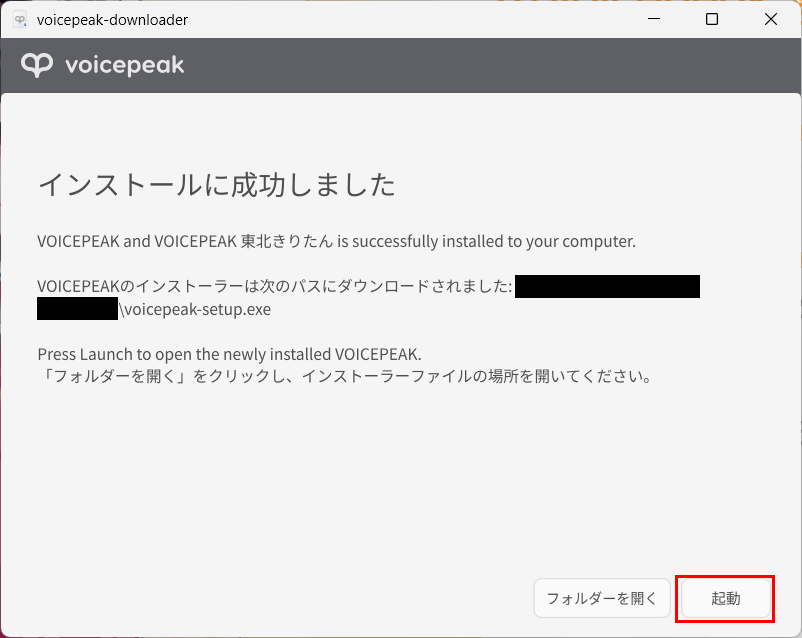802x638 pixels.
Task: Click the VOICEPEAKのインストーラーは download path line
Action: (x=275, y=286)
